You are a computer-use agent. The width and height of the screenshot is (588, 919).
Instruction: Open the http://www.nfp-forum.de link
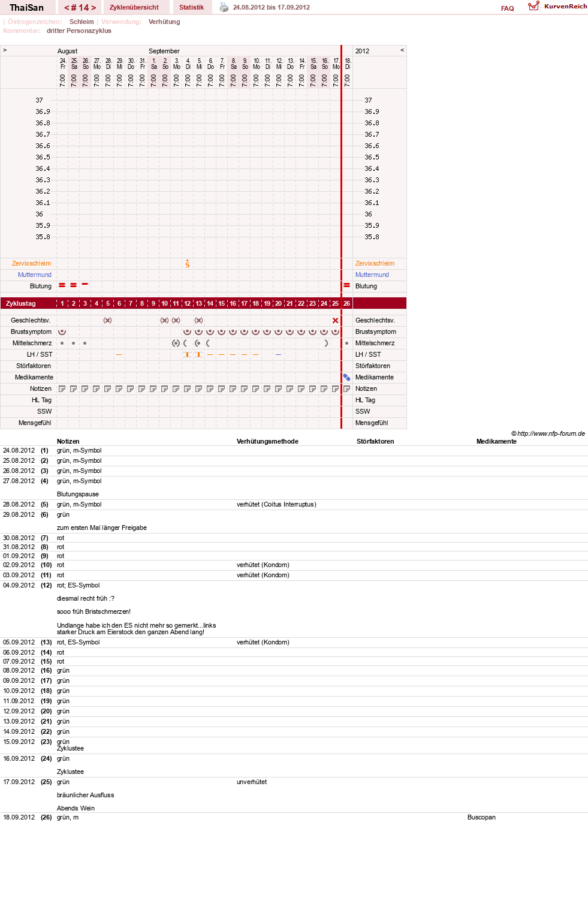(551, 433)
